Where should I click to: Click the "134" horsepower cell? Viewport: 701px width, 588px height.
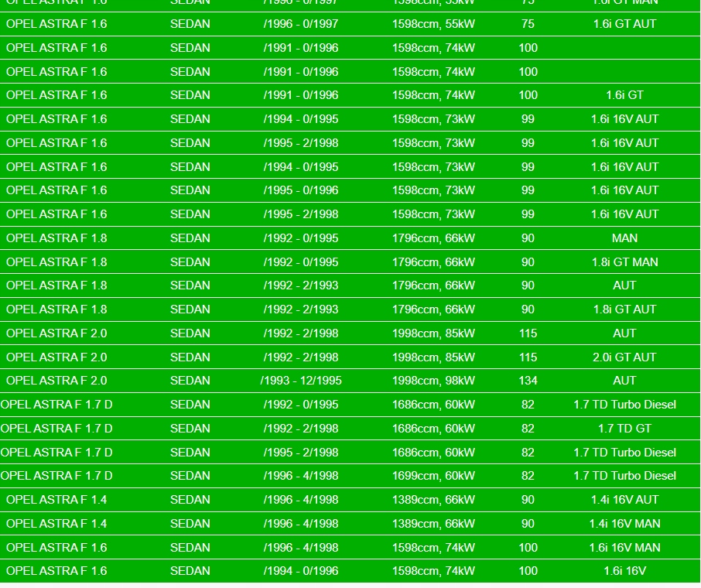528,381
